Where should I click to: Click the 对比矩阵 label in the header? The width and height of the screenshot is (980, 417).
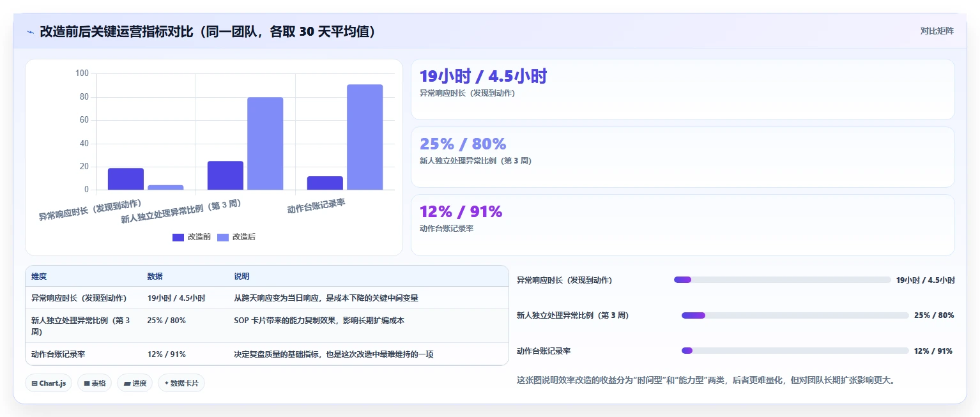[937, 31]
